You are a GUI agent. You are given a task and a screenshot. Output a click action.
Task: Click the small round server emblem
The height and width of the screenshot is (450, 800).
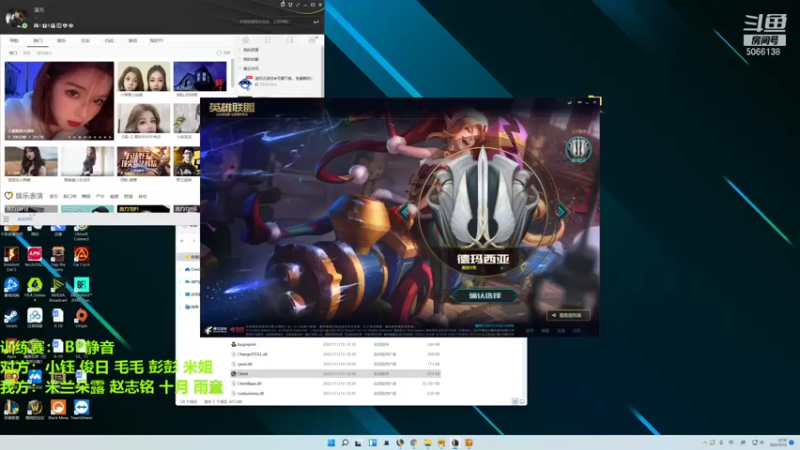point(579,149)
